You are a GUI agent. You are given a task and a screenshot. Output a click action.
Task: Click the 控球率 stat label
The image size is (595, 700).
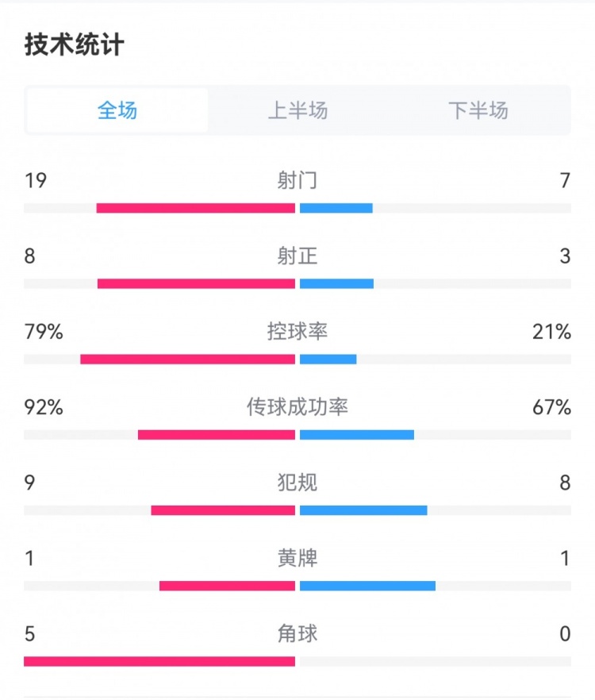[x=297, y=332]
